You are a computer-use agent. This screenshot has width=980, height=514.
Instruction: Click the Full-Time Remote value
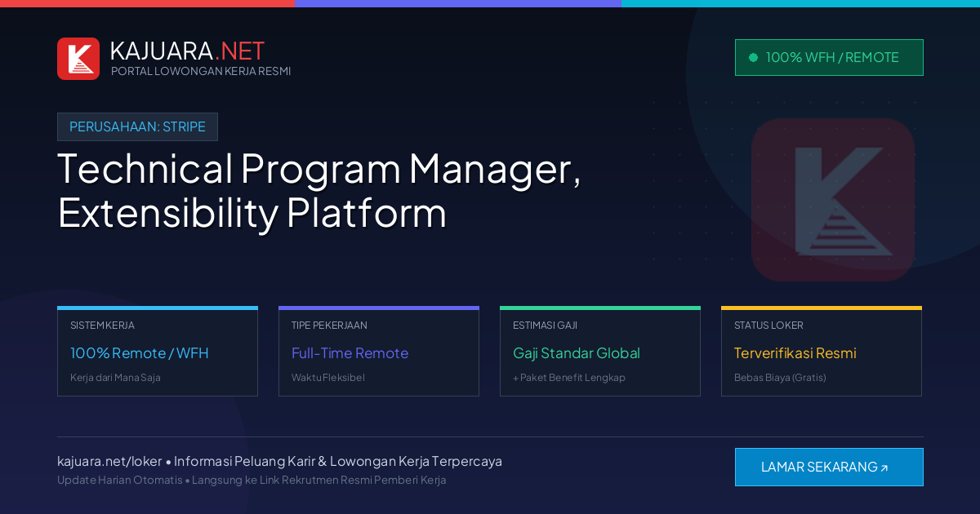[x=350, y=353]
